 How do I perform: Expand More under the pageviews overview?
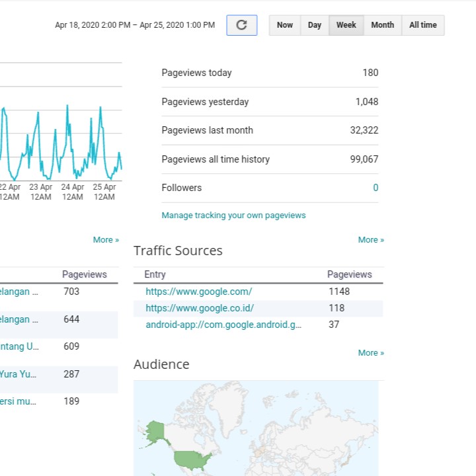(x=371, y=240)
